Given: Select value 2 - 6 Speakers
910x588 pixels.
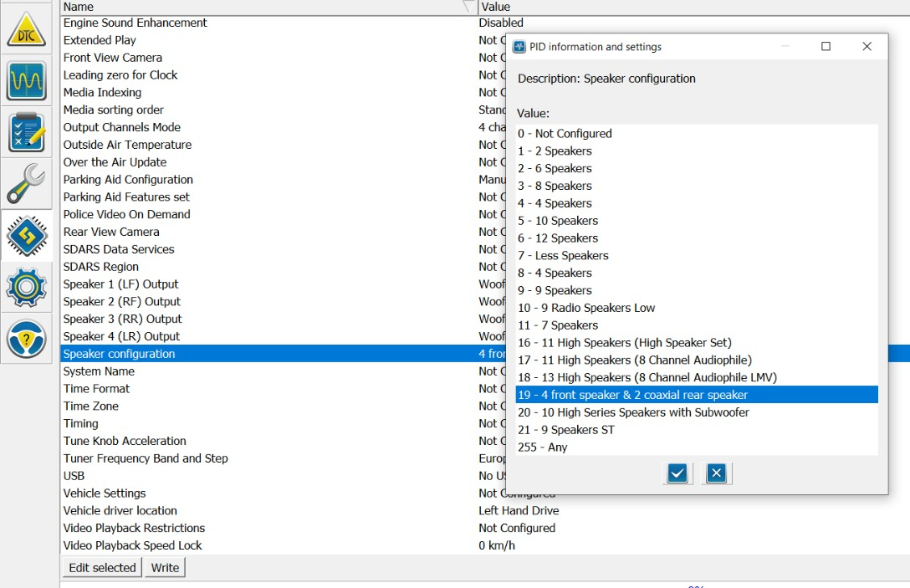Looking at the screenshot, I should pos(697,168).
